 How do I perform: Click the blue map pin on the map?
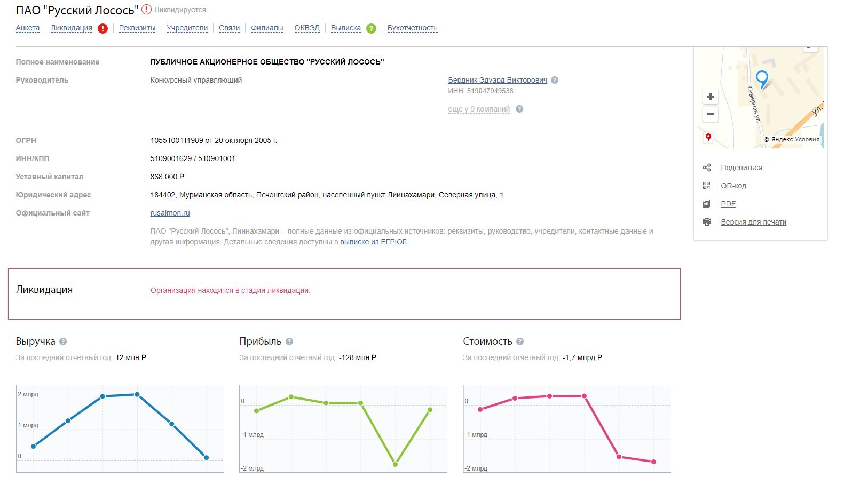(762, 80)
